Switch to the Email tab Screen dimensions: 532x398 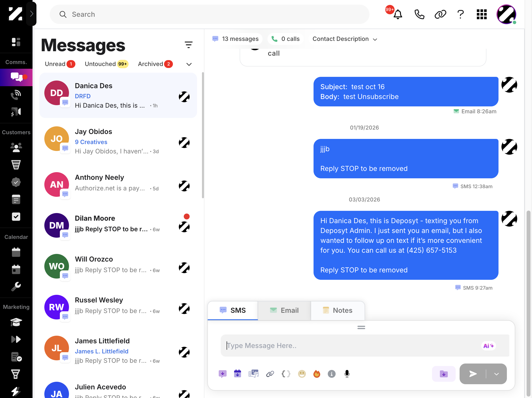[x=284, y=310]
